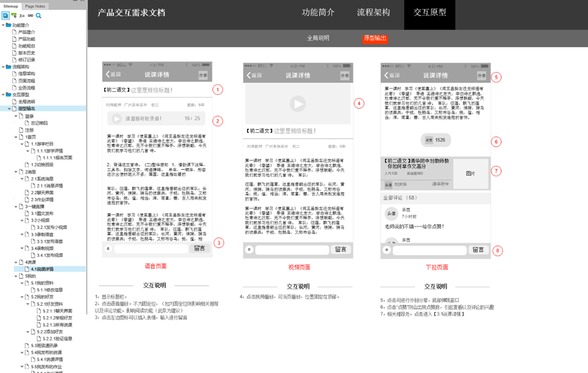The height and width of the screenshot is (373, 588).
Task: Play the audio recording on 语音页面 phone
Action: click(117, 119)
